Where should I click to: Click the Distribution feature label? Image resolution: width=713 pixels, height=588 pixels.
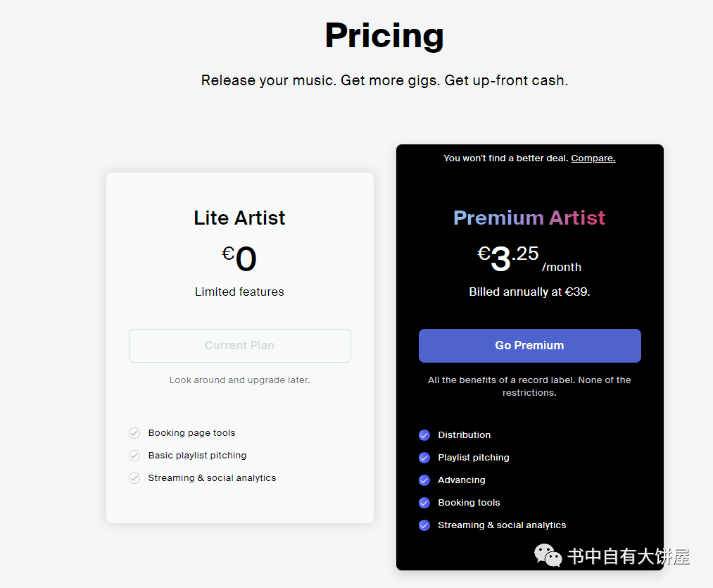[x=465, y=435]
